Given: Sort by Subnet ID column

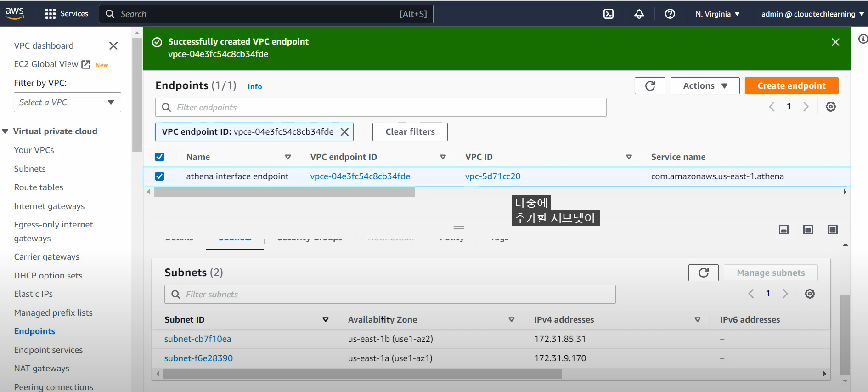Looking at the screenshot, I should tap(325, 320).
